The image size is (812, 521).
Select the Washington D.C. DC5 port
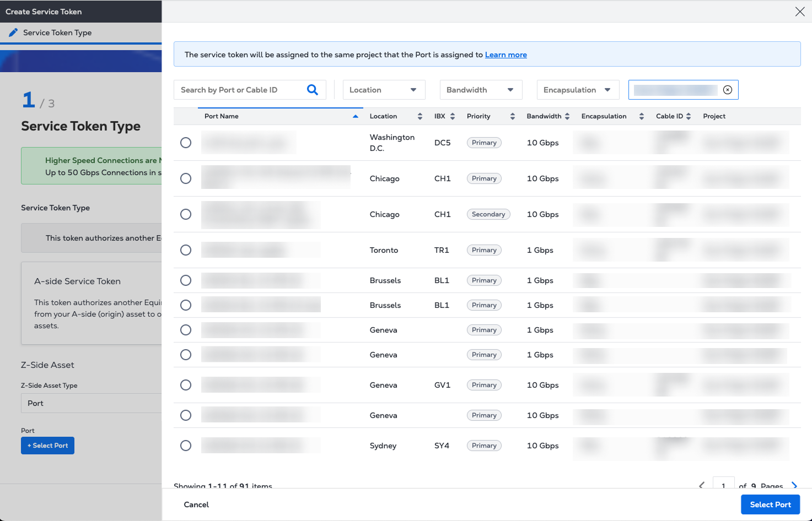click(186, 143)
